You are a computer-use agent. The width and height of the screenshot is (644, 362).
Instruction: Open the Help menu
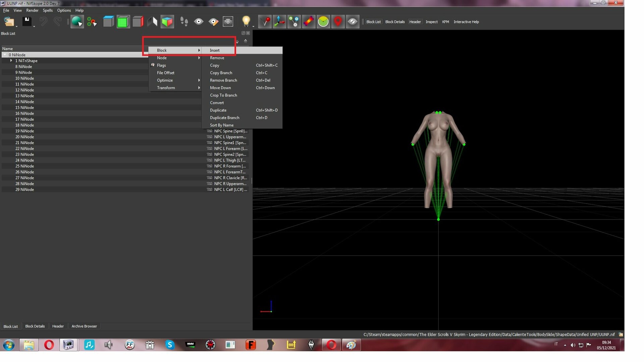[x=79, y=10]
